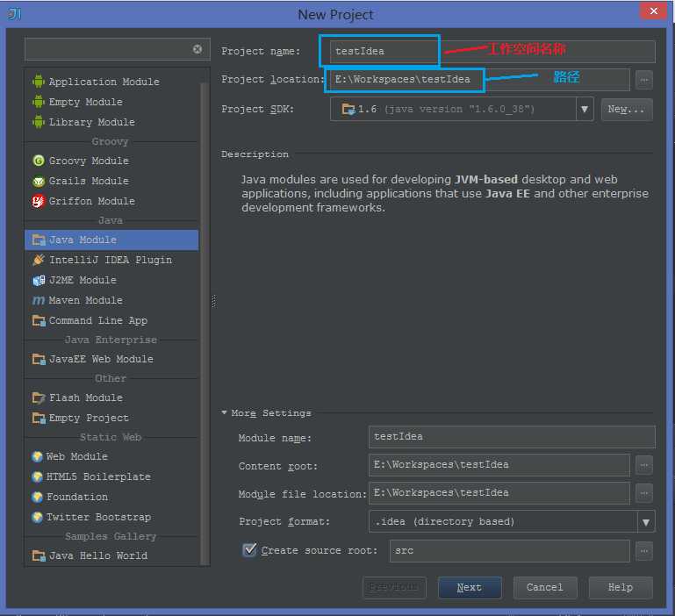Select the Foundation template icon

click(37, 497)
